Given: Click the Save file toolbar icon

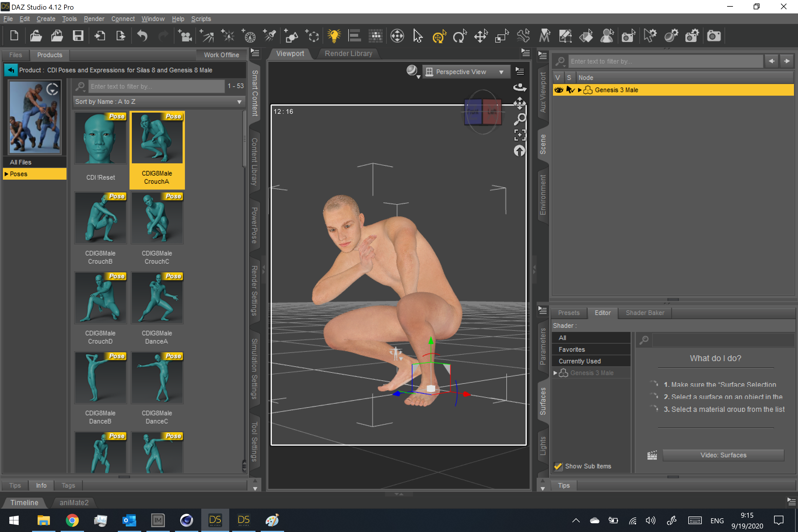Looking at the screenshot, I should pyautogui.click(x=78, y=36).
